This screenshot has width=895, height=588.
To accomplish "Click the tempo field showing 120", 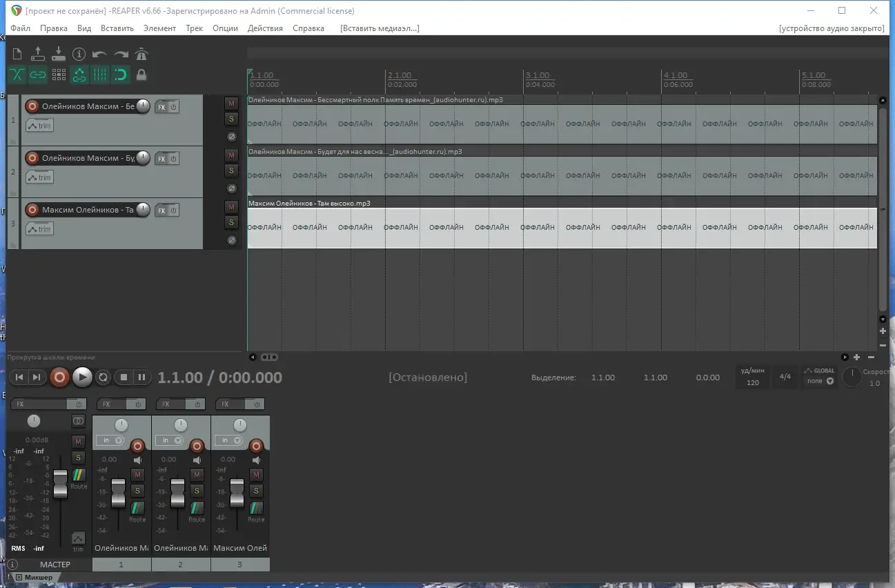I will [753, 382].
